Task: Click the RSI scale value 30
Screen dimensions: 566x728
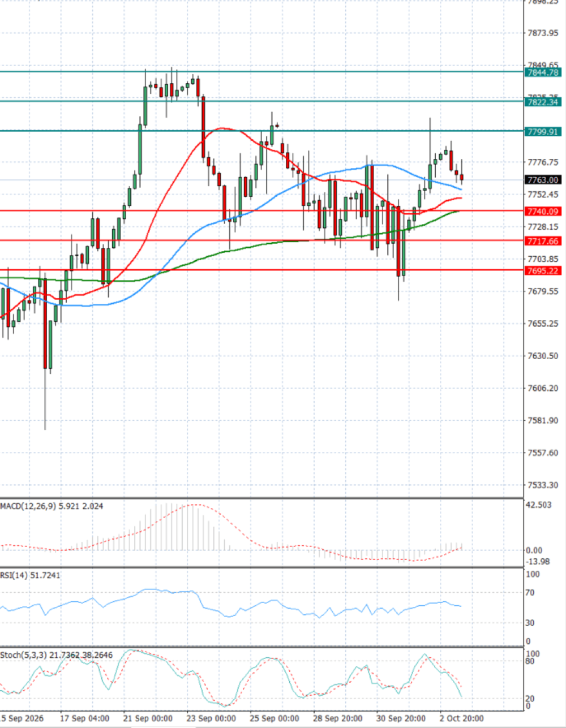Action: coord(530,623)
